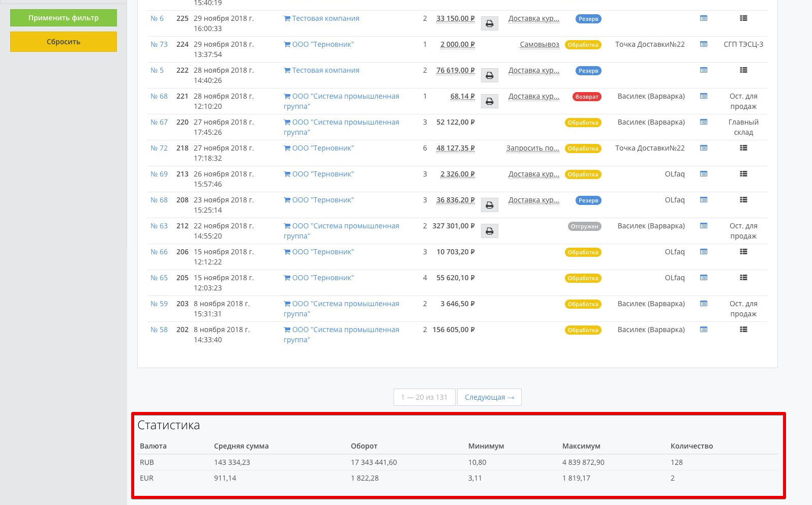Click the printer icon in the 327 301,00 row
This screenshot has height=505, width=812.
tap(489, 231)
